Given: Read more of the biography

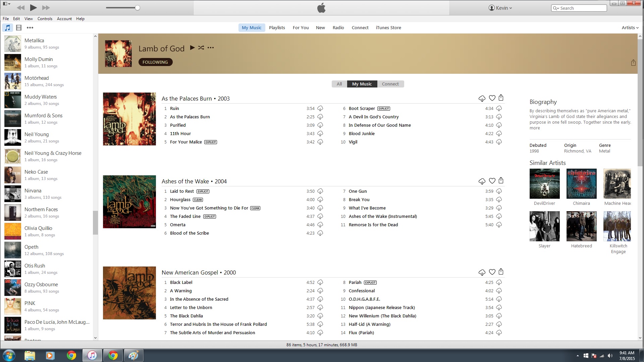Looking at the screenshot, I should pyautogui.click(x=535, y=128).
